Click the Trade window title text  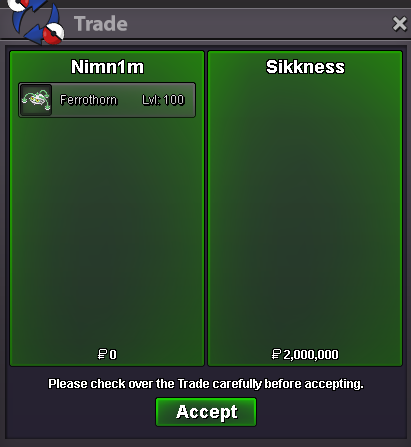(101, 24)
